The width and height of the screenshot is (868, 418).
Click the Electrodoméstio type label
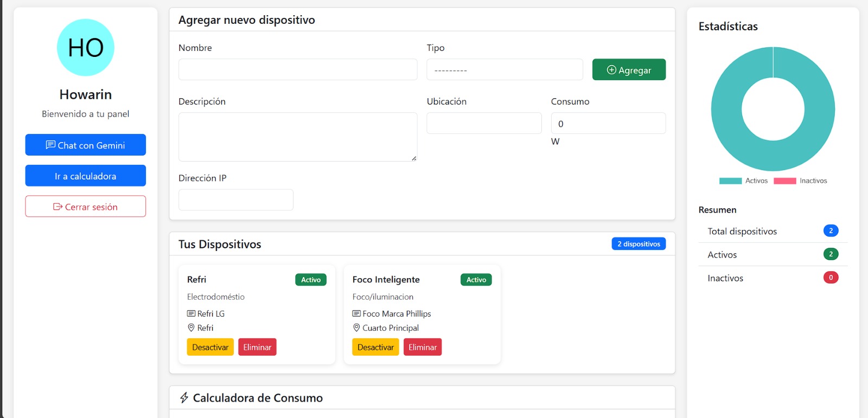tap(216, 297)
